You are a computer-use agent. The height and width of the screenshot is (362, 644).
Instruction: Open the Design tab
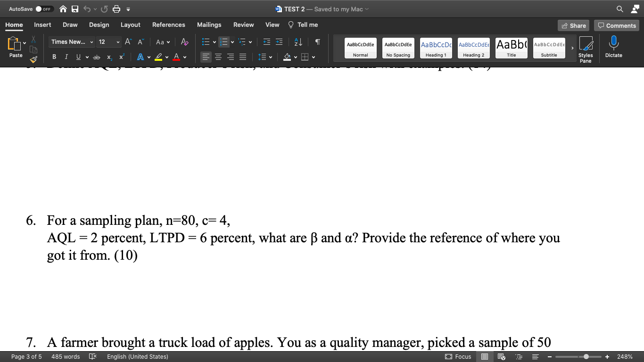pyautogui.click(x=99, y=25)
